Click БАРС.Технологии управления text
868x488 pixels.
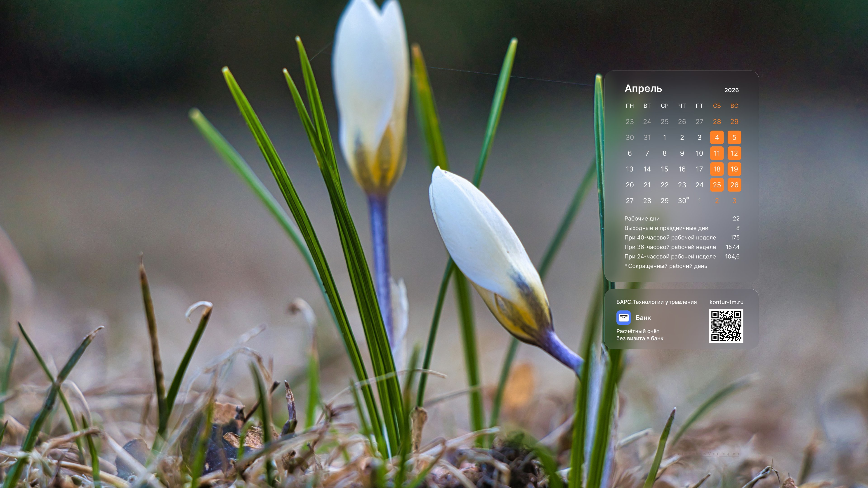[x=656, y=302]
